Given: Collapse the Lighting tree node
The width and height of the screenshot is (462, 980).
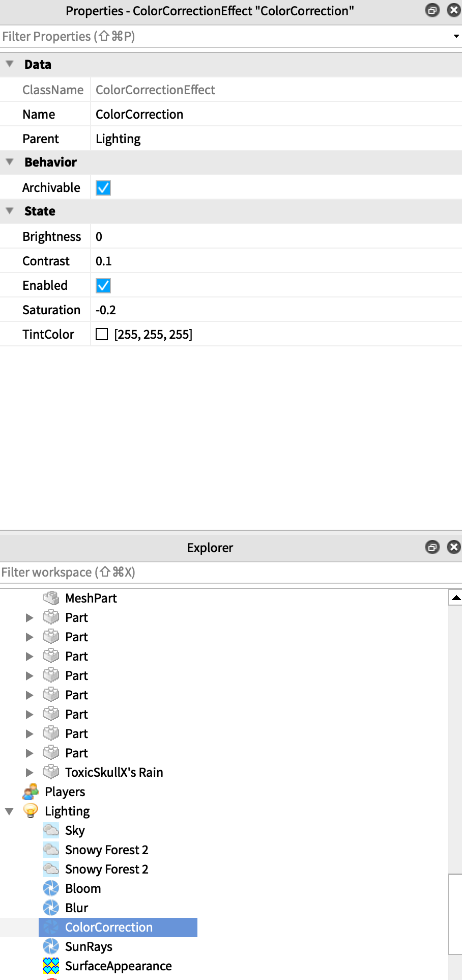Looking at the screenshot, I should (9, 811).
